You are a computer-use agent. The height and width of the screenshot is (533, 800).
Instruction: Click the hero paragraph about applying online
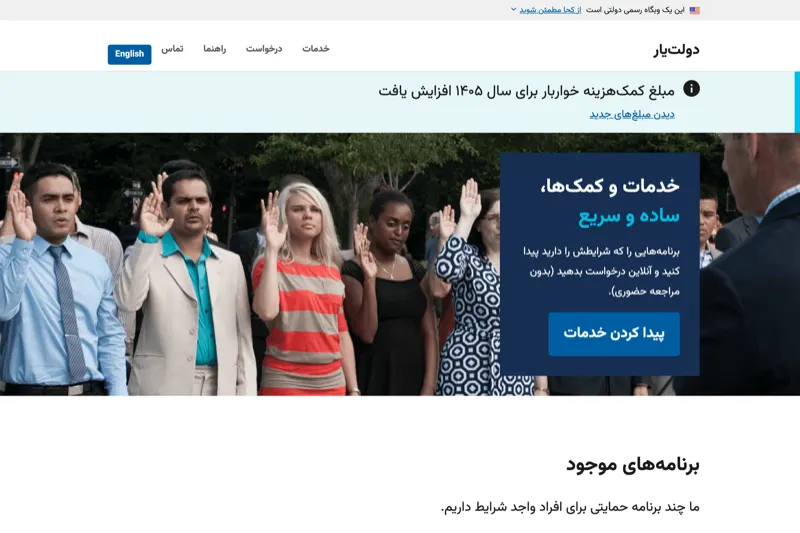[x=601, y=271]
